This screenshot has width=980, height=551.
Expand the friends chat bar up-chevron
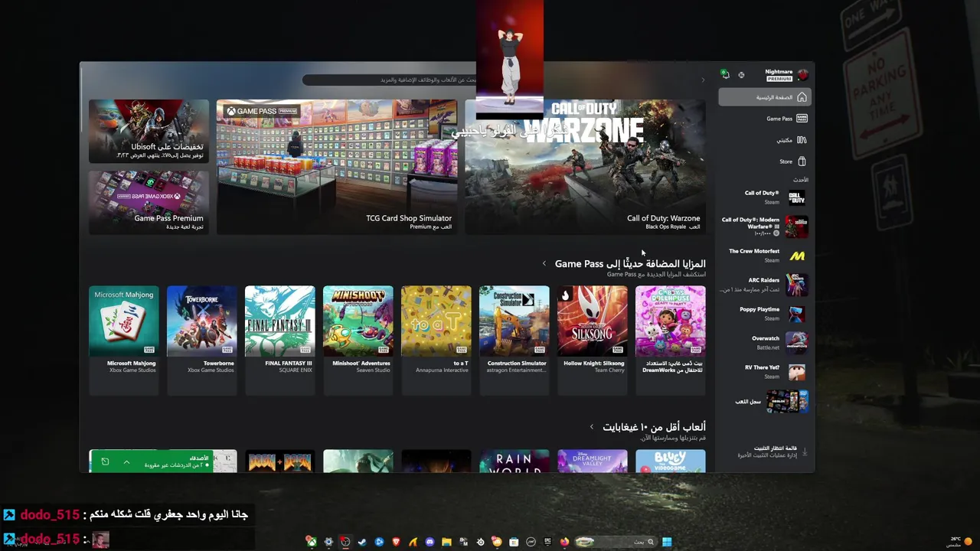click(x=126, y=462)
